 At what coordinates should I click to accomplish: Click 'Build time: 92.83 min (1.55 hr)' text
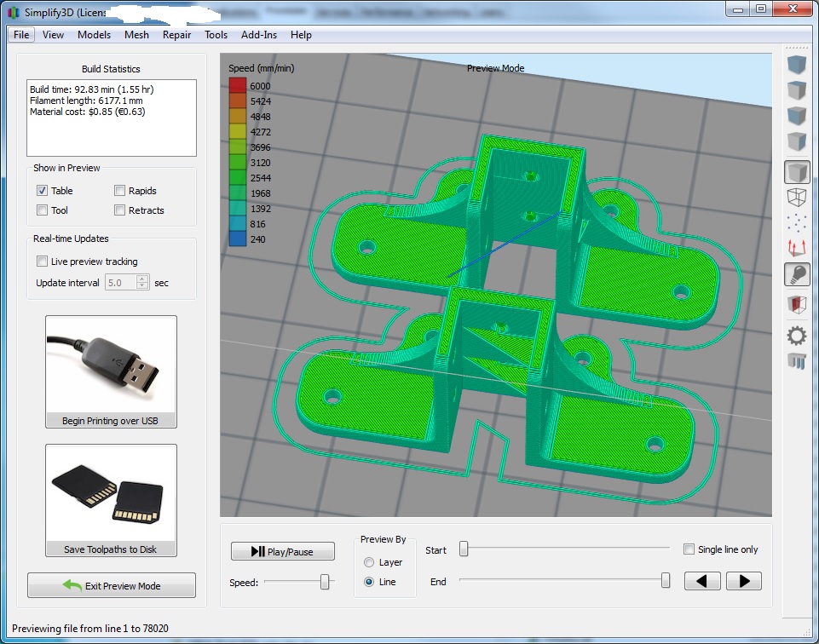[x=92, y=89]
